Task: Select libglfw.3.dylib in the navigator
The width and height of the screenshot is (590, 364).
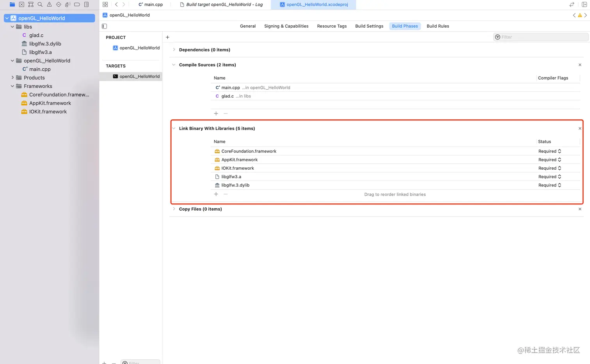Action: coord(45,44)
